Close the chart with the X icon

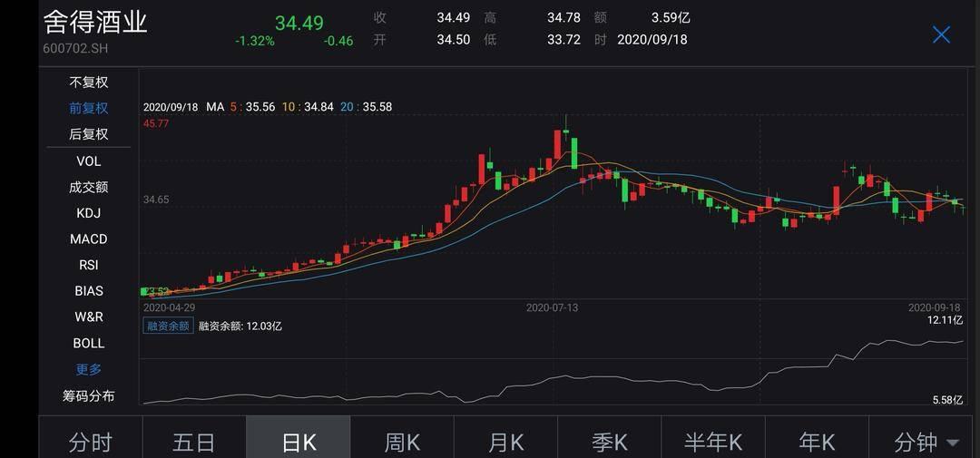pyautogui.click(x=941, y=34)
